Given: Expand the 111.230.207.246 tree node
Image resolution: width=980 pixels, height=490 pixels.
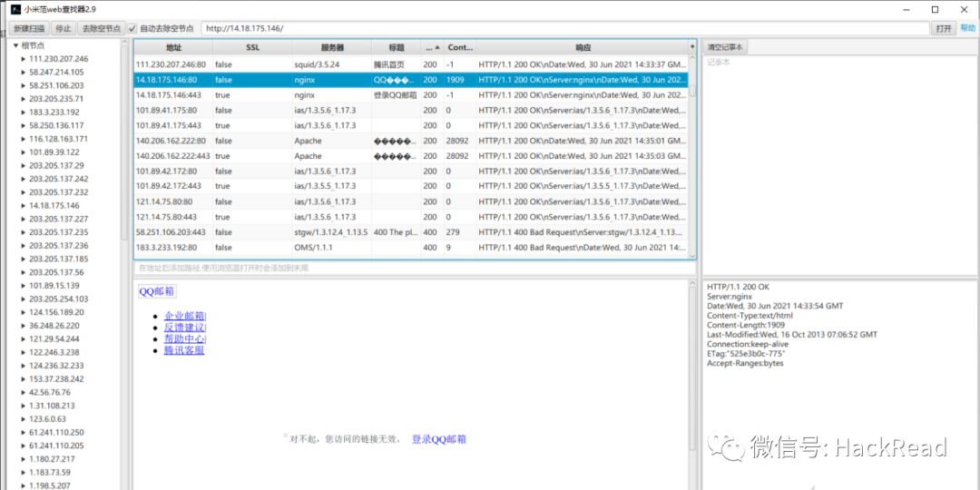Looking at the screenshot, I should click(24, 59).
